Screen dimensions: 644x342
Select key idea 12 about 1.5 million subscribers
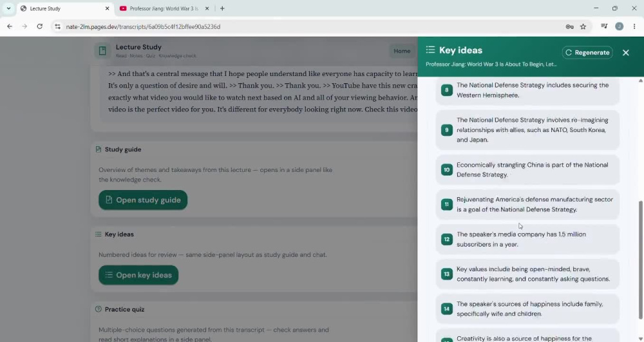[527, 240]
